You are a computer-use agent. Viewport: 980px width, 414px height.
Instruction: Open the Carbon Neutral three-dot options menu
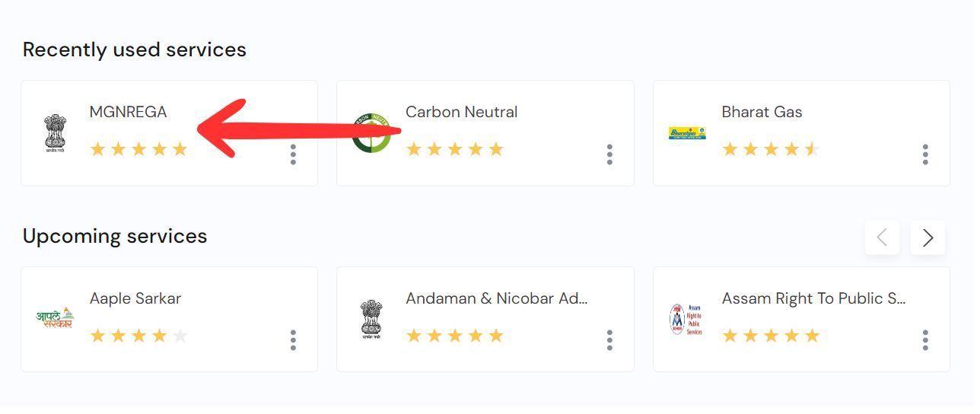pyautogui.click(x=609, y=154)
